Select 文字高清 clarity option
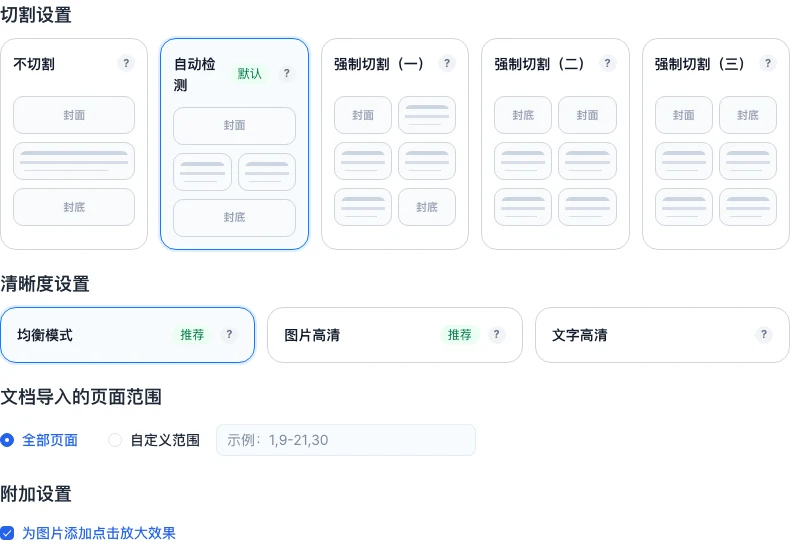 pos(662,335)
